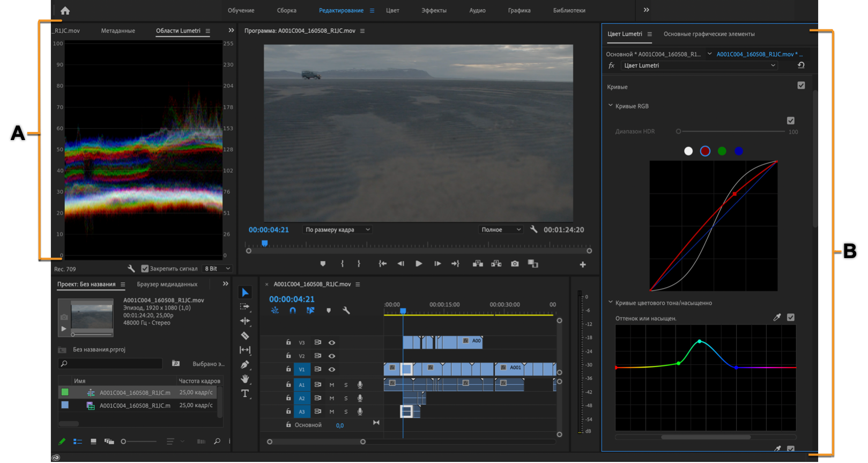The image size is (868, 463).
Task: Select the Selection arrow tool
Action: pyautogui.click(x=245, y=292)
